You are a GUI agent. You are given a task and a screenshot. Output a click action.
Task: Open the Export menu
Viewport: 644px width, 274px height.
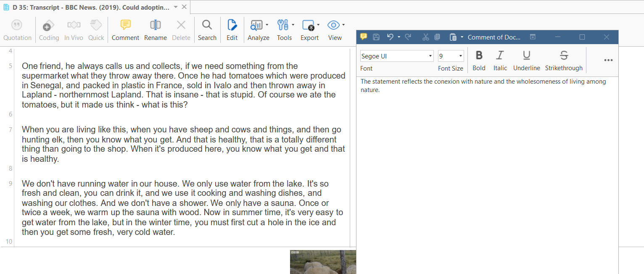pyautogui.click(x=310, y=30)
